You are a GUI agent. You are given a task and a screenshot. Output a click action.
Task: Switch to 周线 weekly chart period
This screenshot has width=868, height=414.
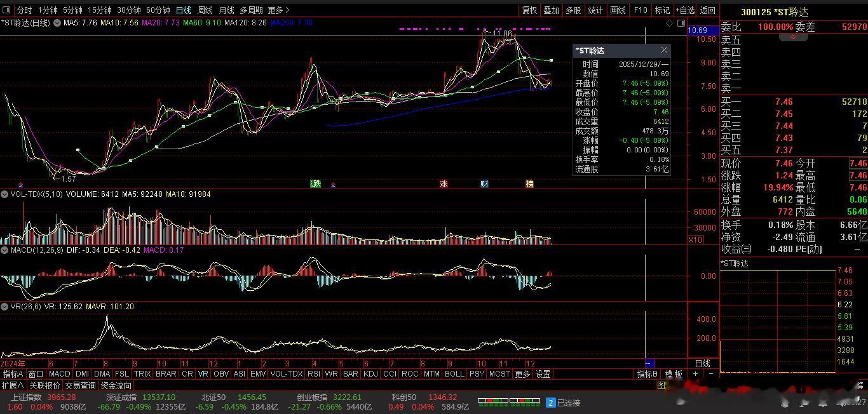205,10
